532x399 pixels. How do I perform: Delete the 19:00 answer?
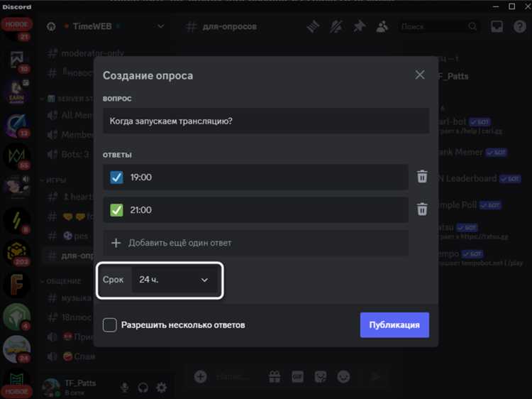click(x=422, y=177)
